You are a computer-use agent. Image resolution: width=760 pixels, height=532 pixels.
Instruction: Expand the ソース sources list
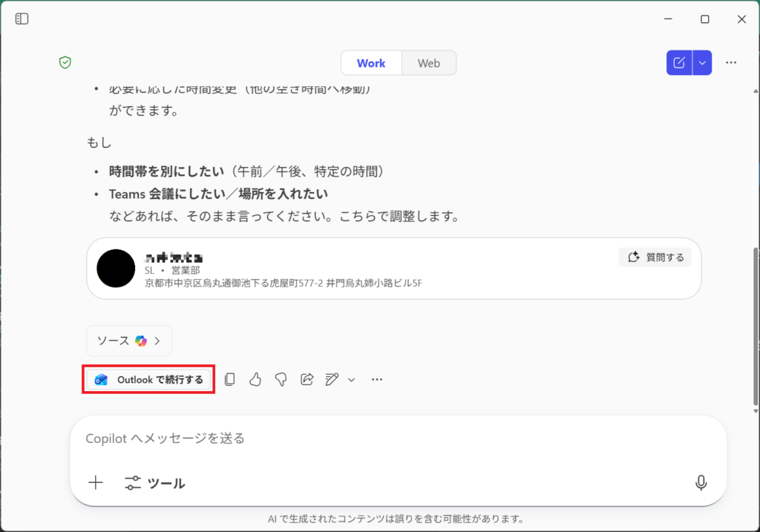coord(129,341)
